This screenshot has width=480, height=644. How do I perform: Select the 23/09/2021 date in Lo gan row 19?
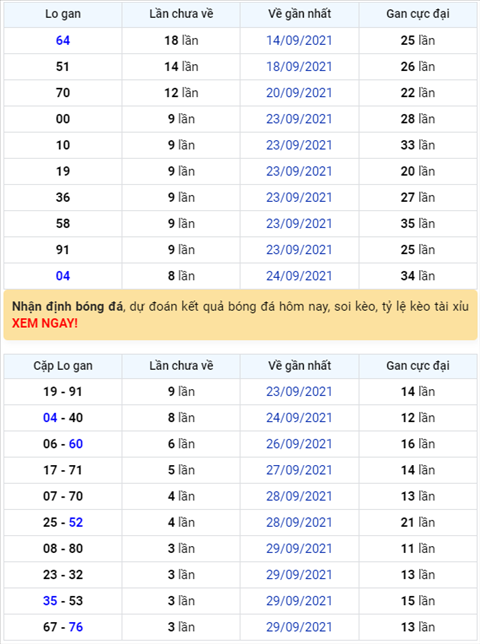click(x=299, y=171)
